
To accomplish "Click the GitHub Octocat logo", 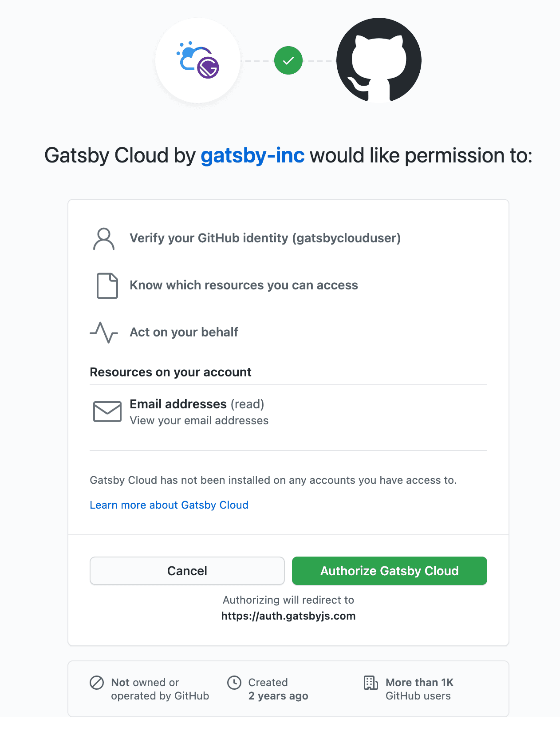I will point(379,60).
